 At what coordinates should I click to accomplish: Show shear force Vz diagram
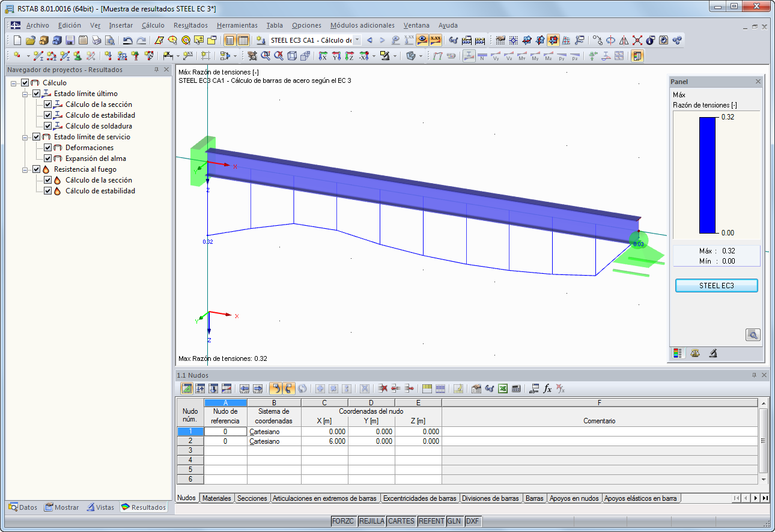click(509, 56)
